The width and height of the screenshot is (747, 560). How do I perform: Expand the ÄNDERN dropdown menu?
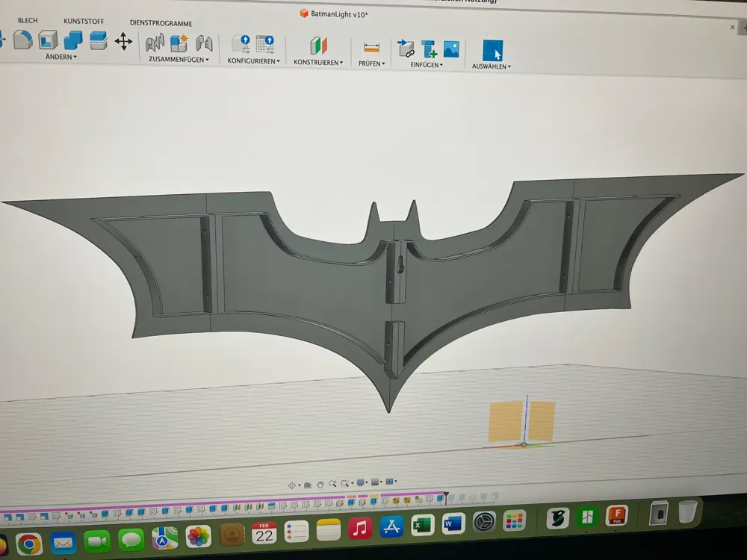tap(61, 57)
